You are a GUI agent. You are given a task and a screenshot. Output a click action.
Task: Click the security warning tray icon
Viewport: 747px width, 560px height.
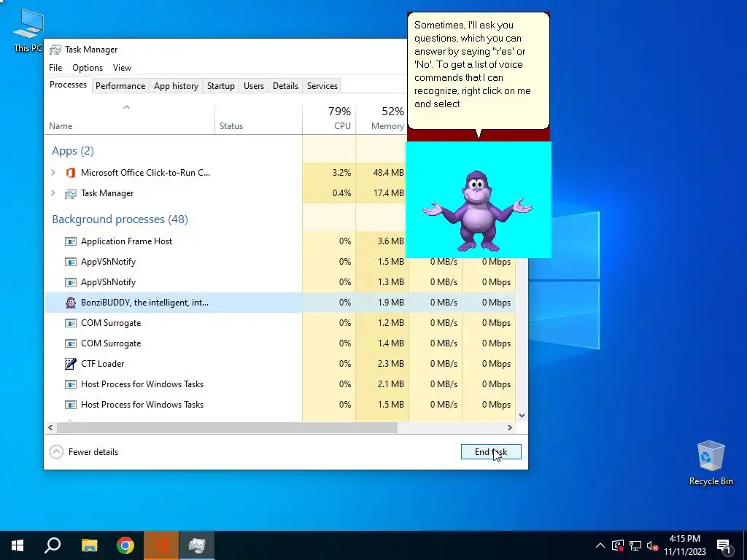point(618,545)
